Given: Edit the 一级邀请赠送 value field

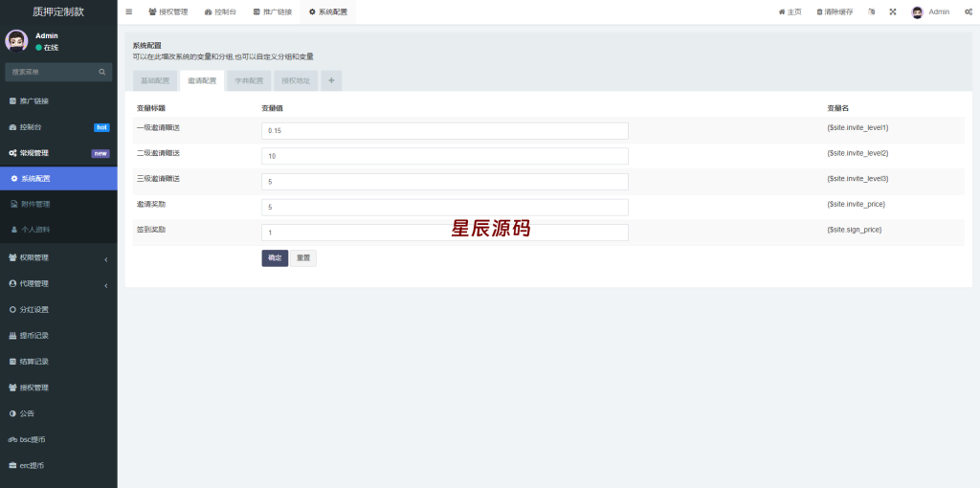Looking at the screenshot, I should [x=445, y=131].
